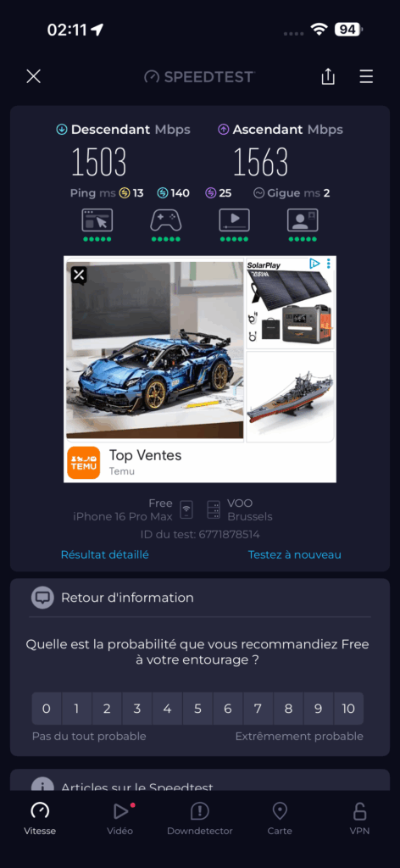Viewport: 400px width, 868px height.
Task: Open the VPN tab
Action: 359,819
